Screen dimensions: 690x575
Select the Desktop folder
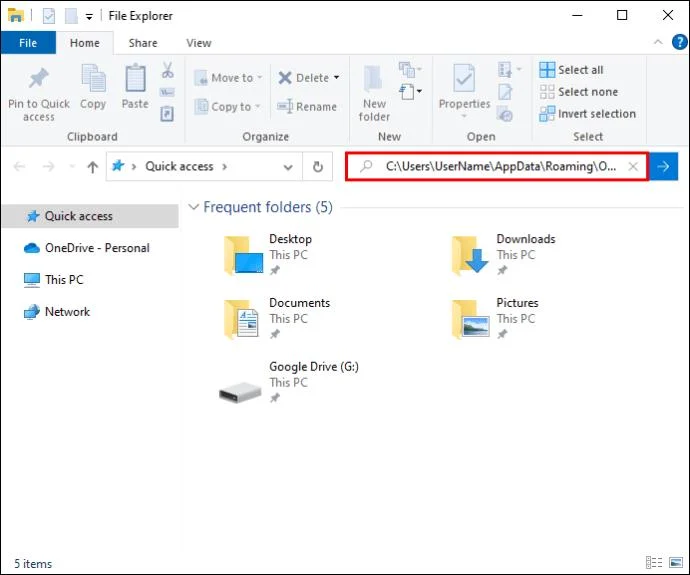click(268, 255)
